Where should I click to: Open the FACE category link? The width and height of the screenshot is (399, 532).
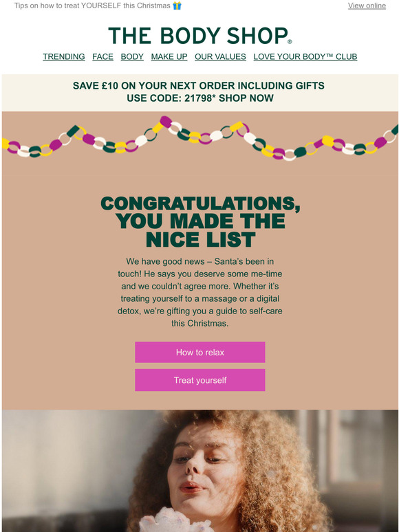(103, 56)
